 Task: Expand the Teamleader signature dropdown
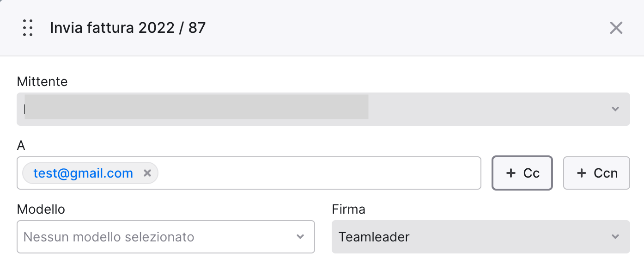point(481,237)
